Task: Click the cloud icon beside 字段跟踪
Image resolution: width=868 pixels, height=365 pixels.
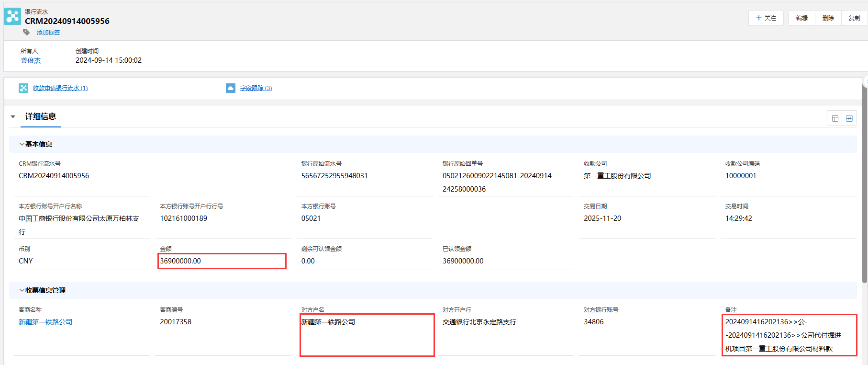Action: click(x=231, y=88)
